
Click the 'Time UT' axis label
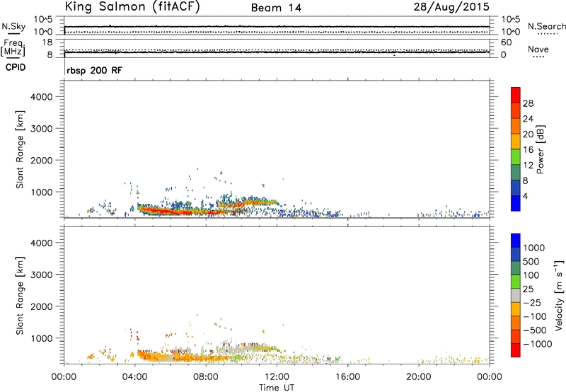277,388
